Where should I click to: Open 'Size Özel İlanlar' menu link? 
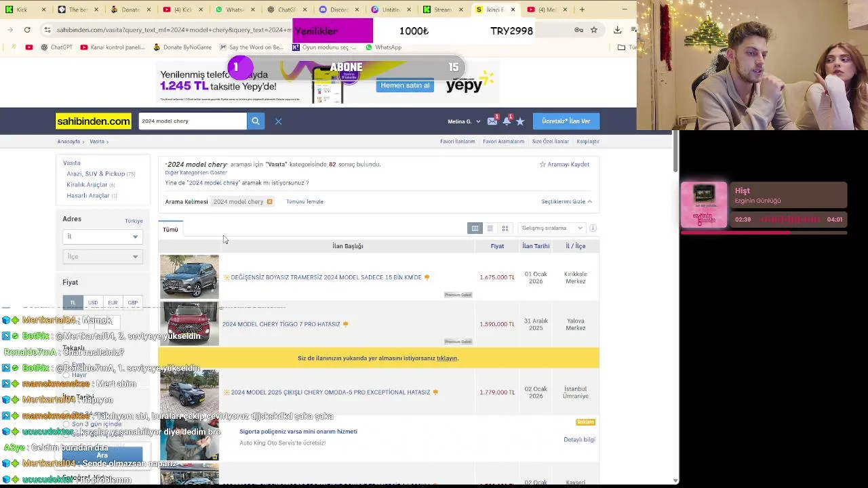pyautogui.click(x=551, y=142)
